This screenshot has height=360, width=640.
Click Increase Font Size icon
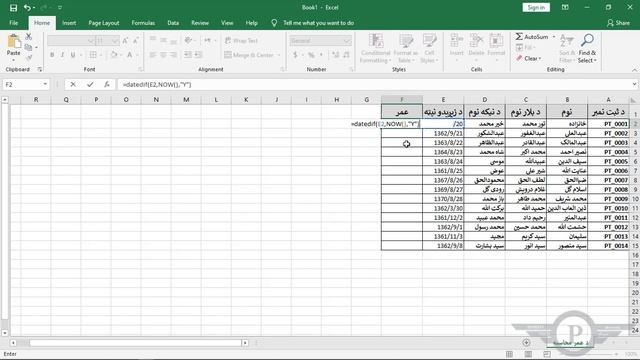pyautogui.click(x=125, y=40)
